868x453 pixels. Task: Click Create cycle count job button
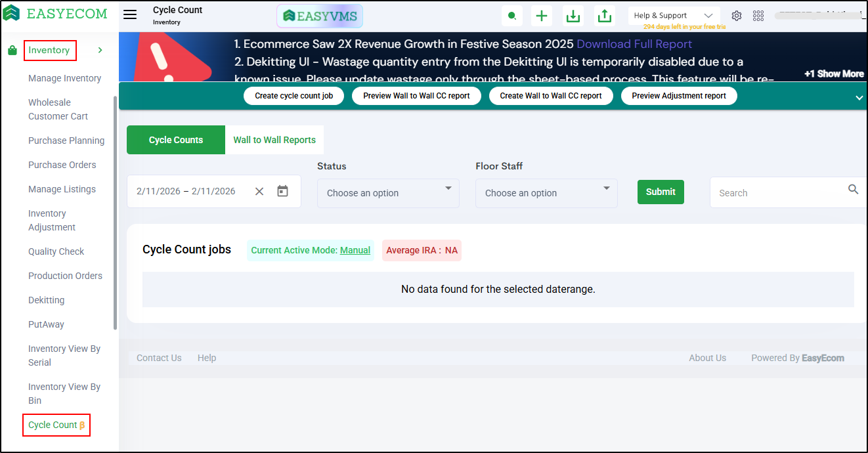293,96
